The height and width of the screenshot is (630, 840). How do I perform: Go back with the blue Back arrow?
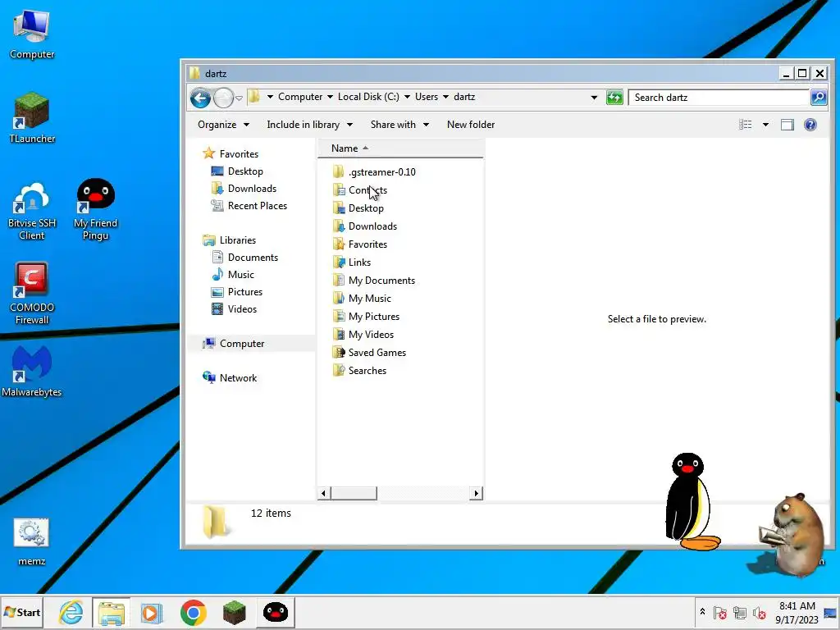[200, 98]
